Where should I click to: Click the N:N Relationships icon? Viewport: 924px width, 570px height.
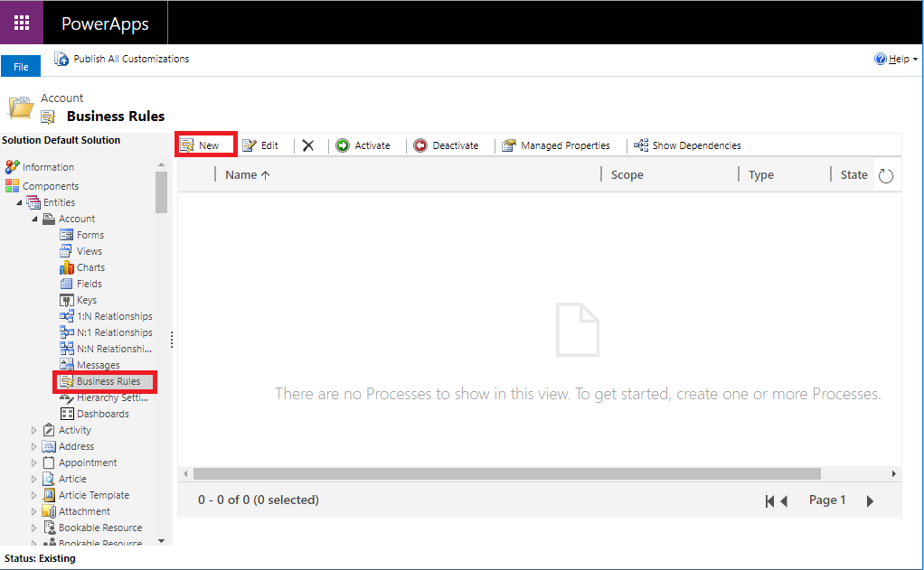[67, 349]
